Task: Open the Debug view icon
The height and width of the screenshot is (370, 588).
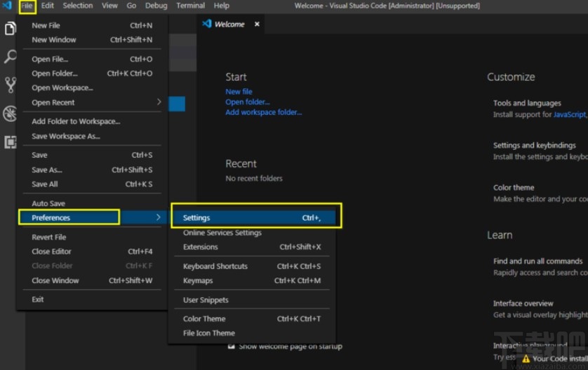Action: 11,114
